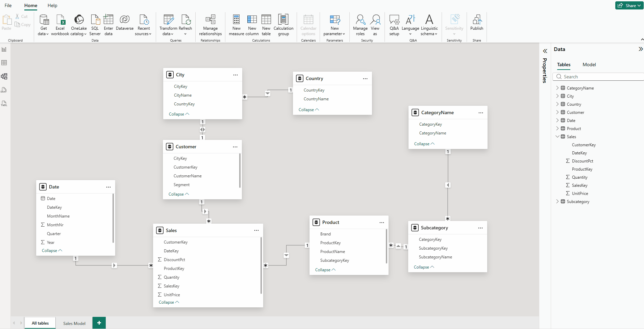Image resolution: width=644 pixels, height=329 pixels.
Task: Collapse the Sales table in Data pane
Action: 557,136
